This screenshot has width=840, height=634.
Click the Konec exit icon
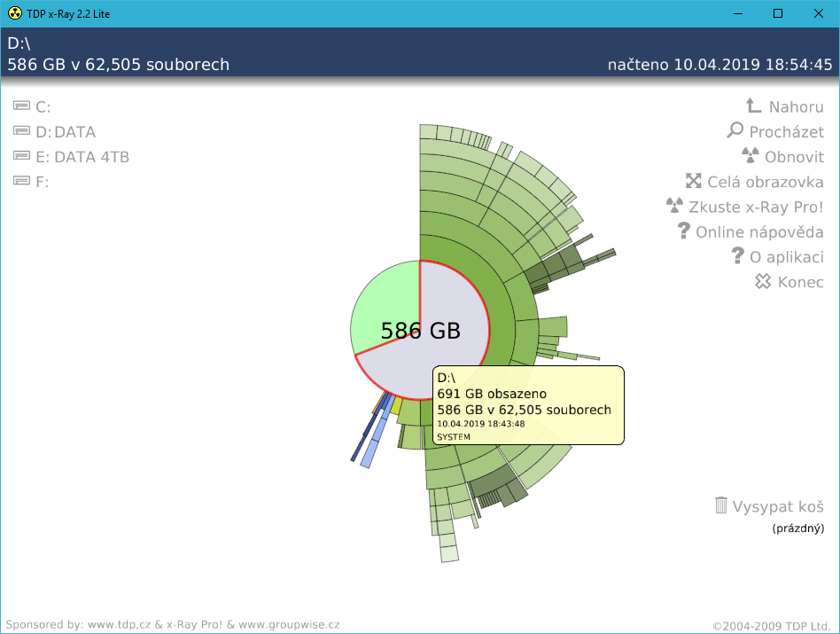point(763,282)
